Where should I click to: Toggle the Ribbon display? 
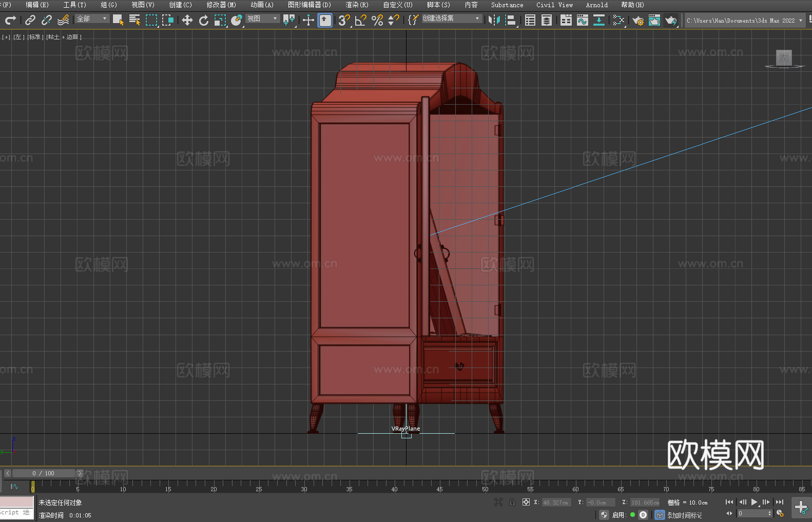[566, 20]
